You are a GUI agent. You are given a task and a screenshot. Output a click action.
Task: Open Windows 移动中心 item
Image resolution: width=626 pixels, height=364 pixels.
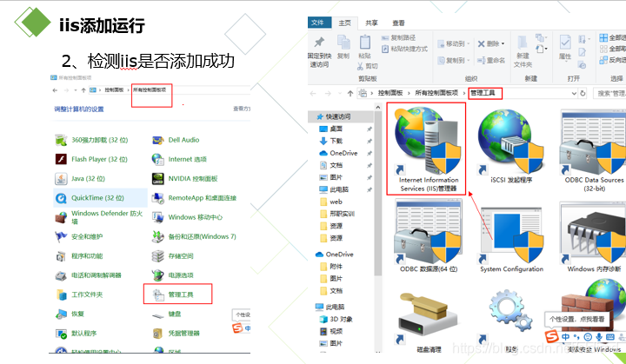coord(187,217)
